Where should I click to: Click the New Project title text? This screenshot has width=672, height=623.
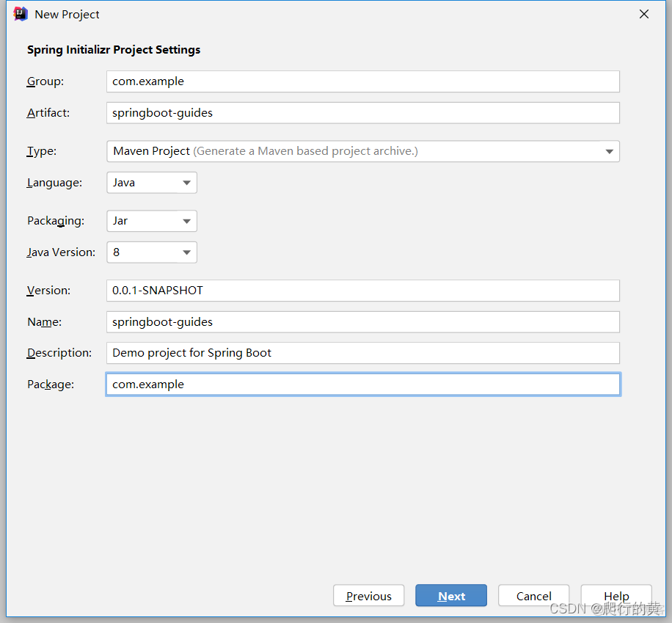pyautogui.click(x=67, y=14)
